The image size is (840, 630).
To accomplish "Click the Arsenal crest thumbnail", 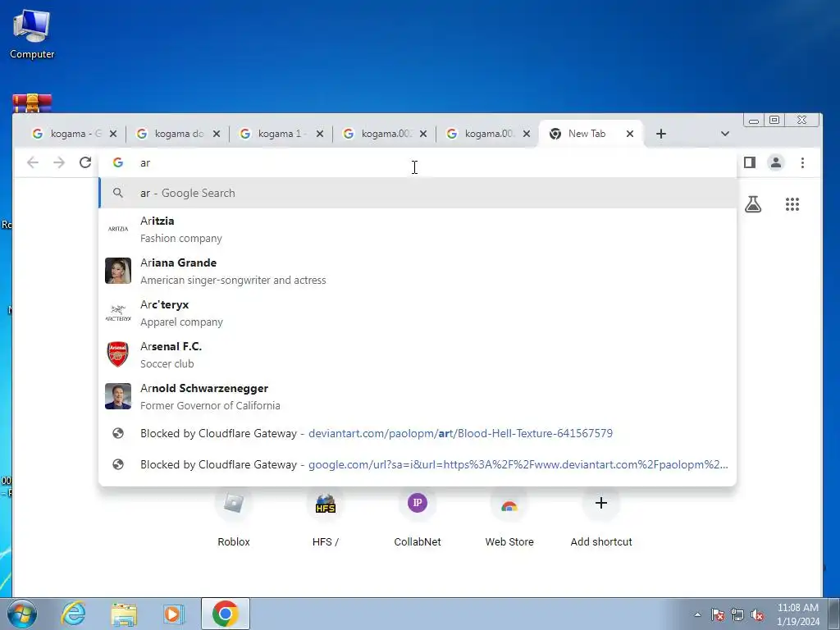I will coord(118,354).
